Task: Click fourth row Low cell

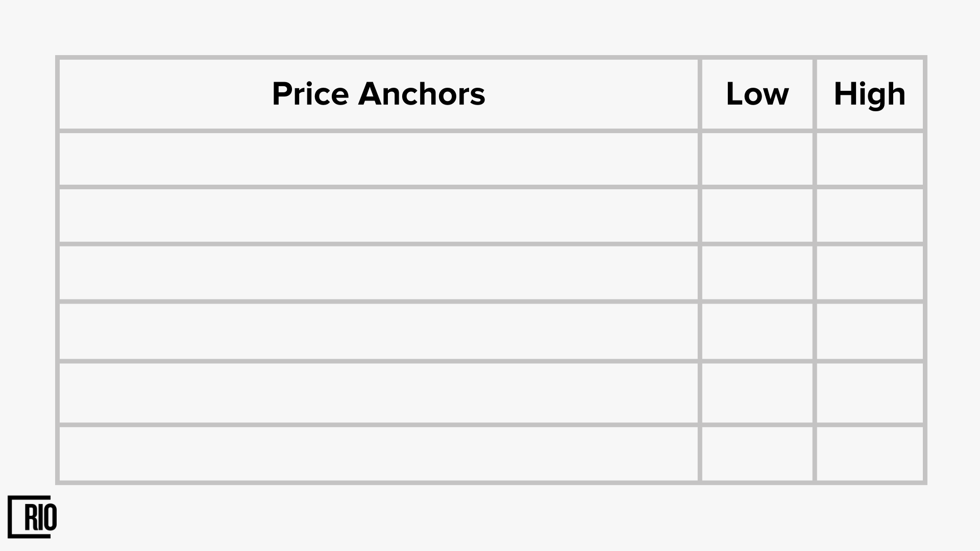Action: pos(757,332)
